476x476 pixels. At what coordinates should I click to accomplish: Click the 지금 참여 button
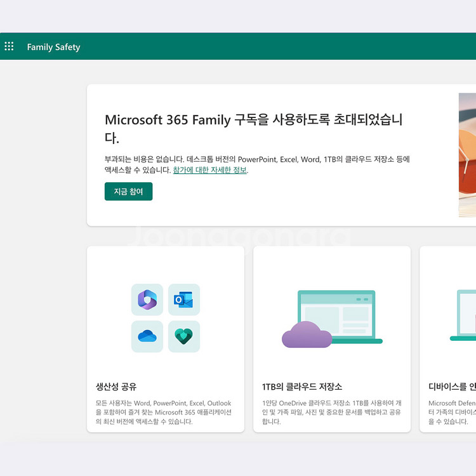click(x=128, y=192)
